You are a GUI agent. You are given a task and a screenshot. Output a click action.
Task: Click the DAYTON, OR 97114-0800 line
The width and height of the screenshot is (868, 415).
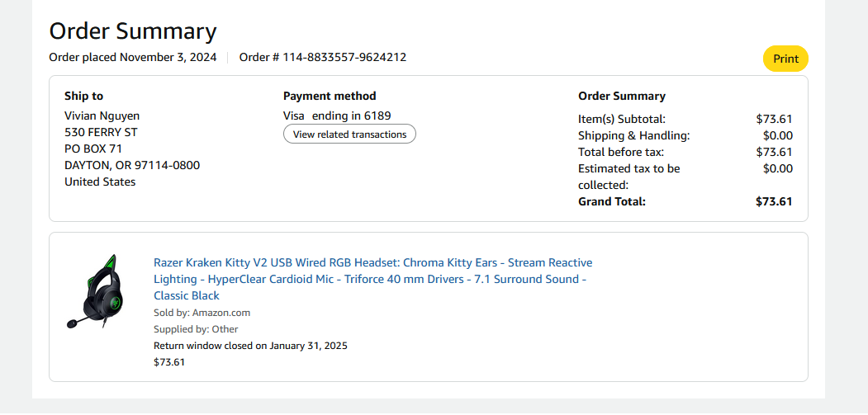132,165
